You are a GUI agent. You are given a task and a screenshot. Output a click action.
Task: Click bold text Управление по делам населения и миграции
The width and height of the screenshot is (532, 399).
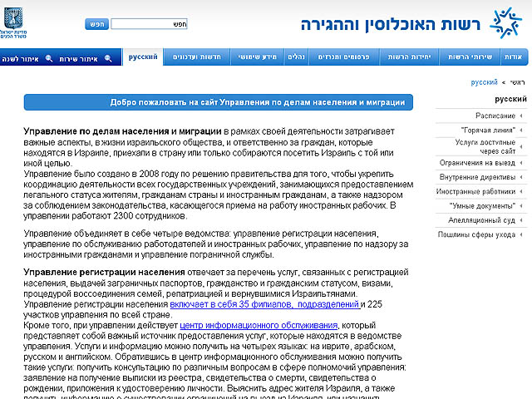coord(122,131)
